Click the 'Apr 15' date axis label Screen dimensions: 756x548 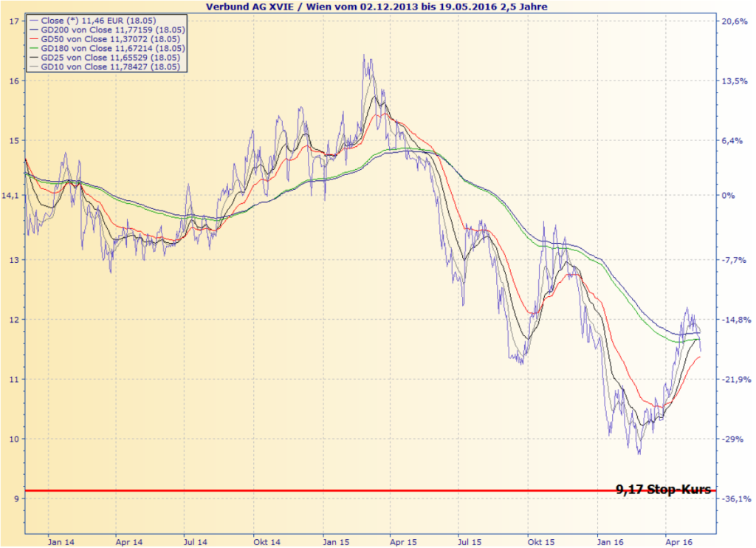[x=403, y=542]
